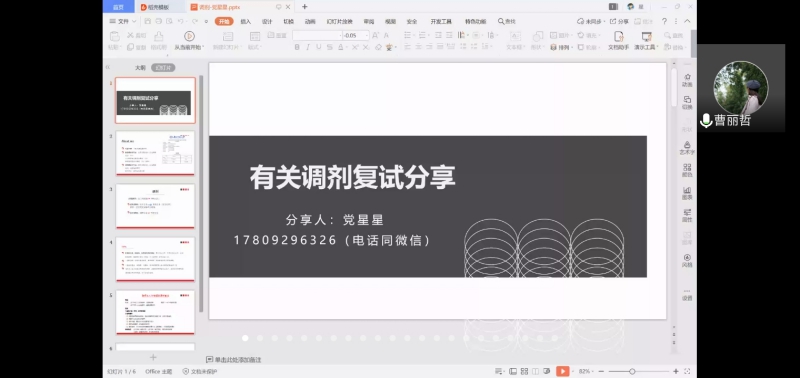This screenshot has width=800, height=378.
Task: Open the 文档助手 document assistant
Action: coord(618,40)
